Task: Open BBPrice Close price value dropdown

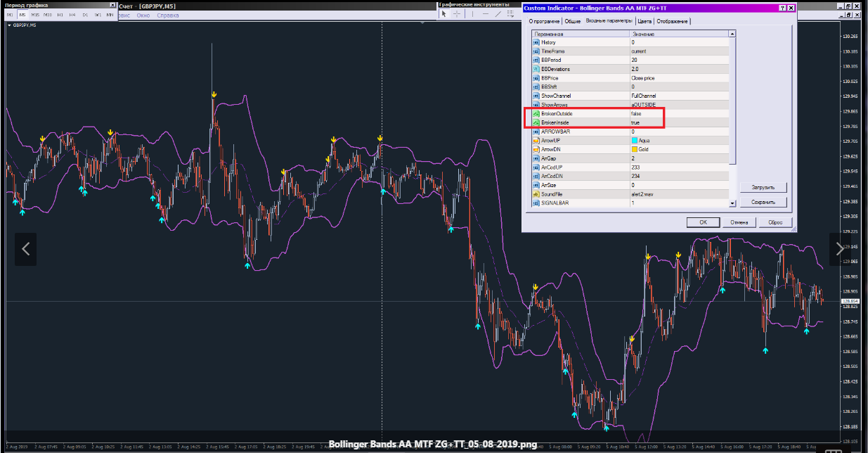Action: point(678,78)
